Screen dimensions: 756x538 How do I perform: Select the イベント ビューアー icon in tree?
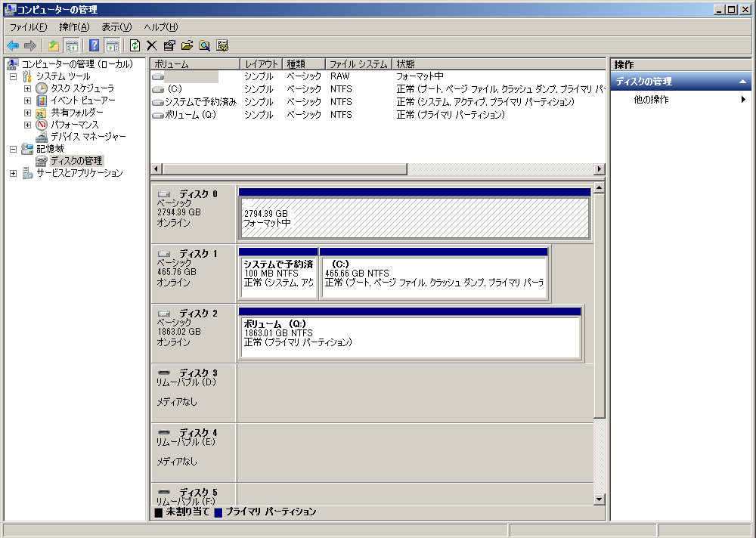tap(42, 100)
